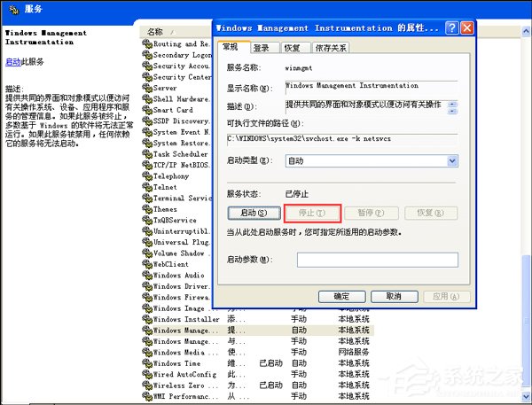
Task: Click the TxQBService gear icon
Action: (147, 220)
